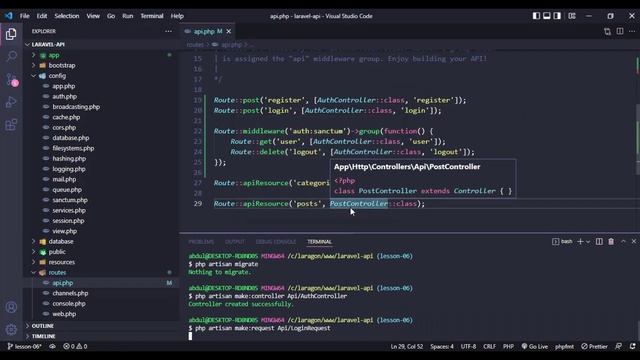This screenshot has width=640, height=360.
Task: Open the Terminal menu
Action: (152, 16)
